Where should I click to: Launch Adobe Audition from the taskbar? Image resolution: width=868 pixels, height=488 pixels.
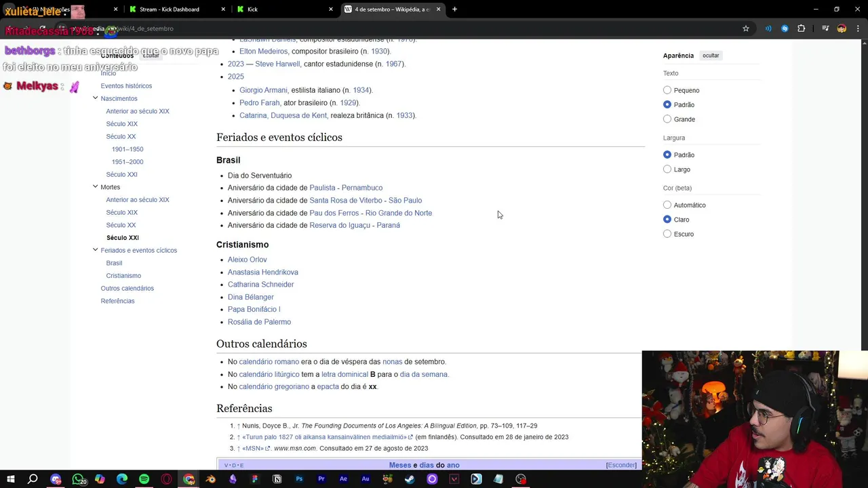pos(366,479)
